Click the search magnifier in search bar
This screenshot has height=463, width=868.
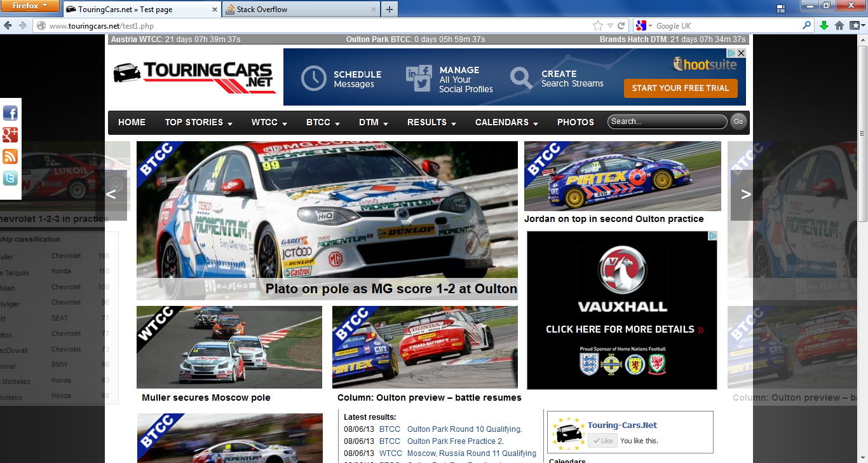(x=807, y=25)
